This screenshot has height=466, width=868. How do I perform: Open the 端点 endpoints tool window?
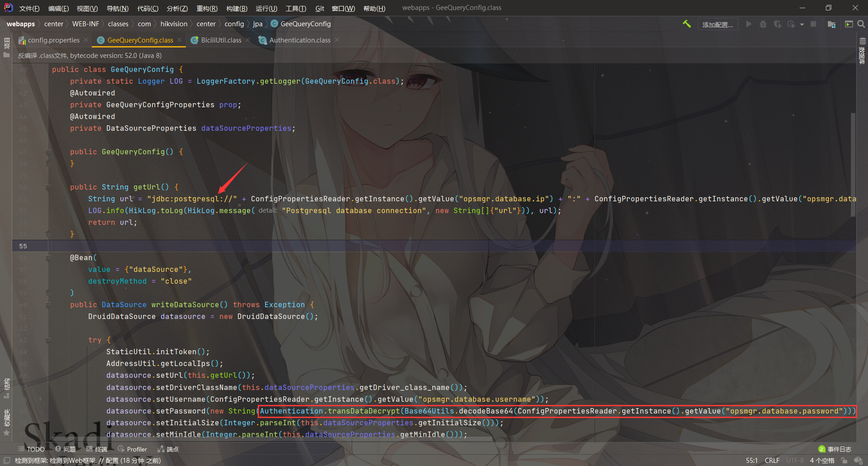[168, 449]
